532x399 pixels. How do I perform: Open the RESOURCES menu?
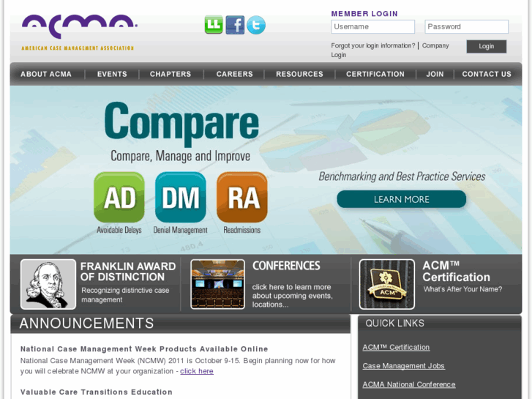pos(299,74)
